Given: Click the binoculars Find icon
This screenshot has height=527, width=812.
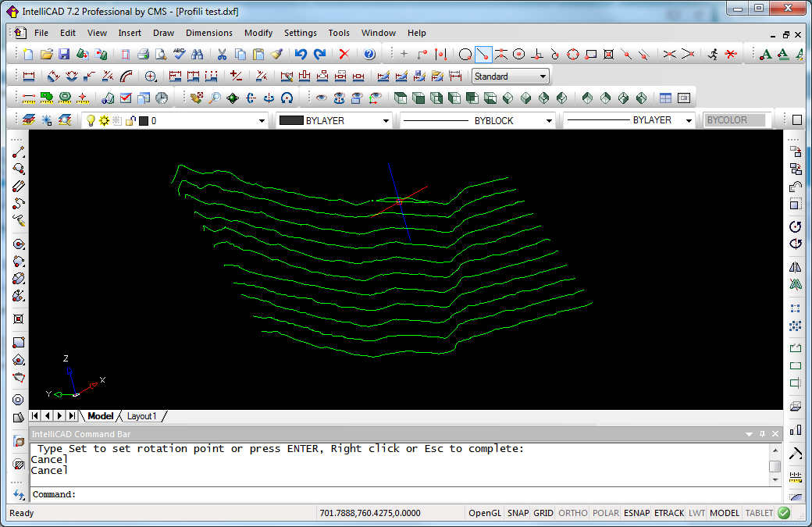Looking at the screenshot, I should tap(198, 54).
